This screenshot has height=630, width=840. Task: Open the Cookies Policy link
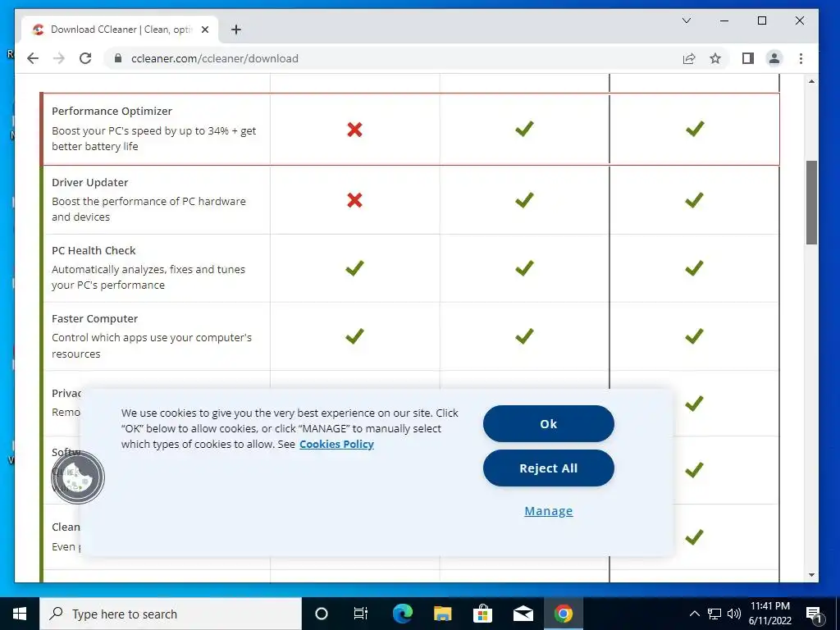click(336, 444)
